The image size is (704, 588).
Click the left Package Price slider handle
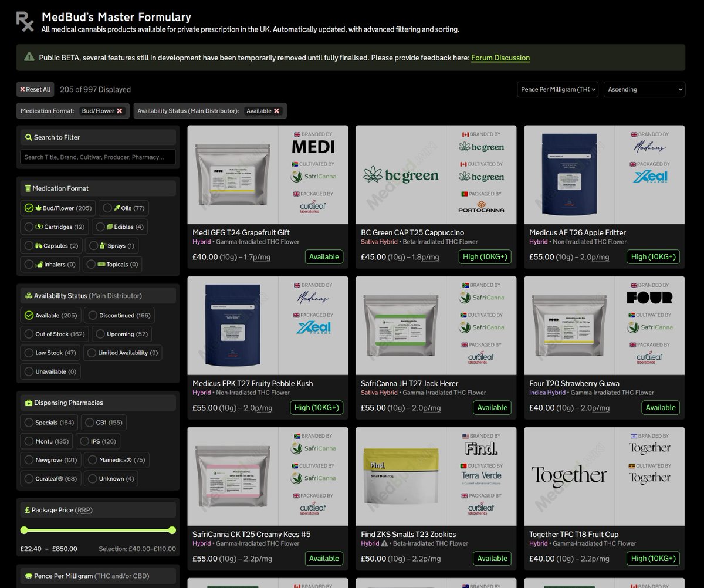[24, 530]
